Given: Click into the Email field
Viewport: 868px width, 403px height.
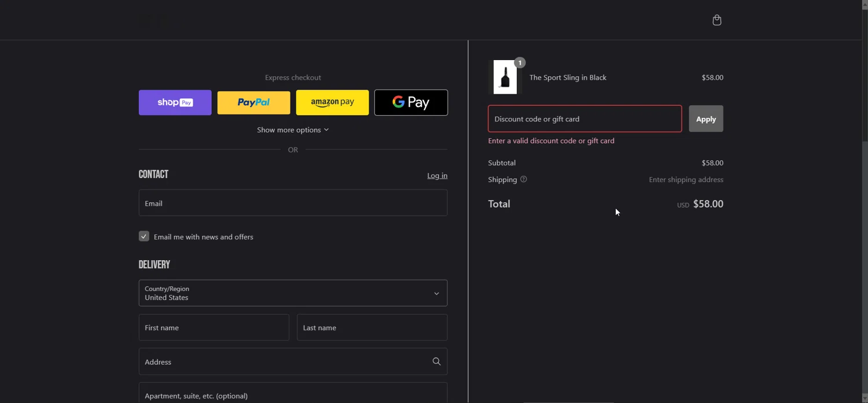Looking at the screenshot, I should pyautogui.click(x=293, y=203).
